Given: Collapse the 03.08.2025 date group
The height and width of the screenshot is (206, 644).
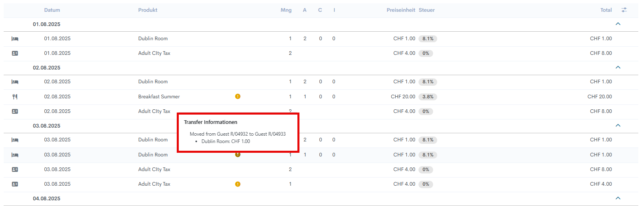Looking at the screenshot, I should (618, 126).
